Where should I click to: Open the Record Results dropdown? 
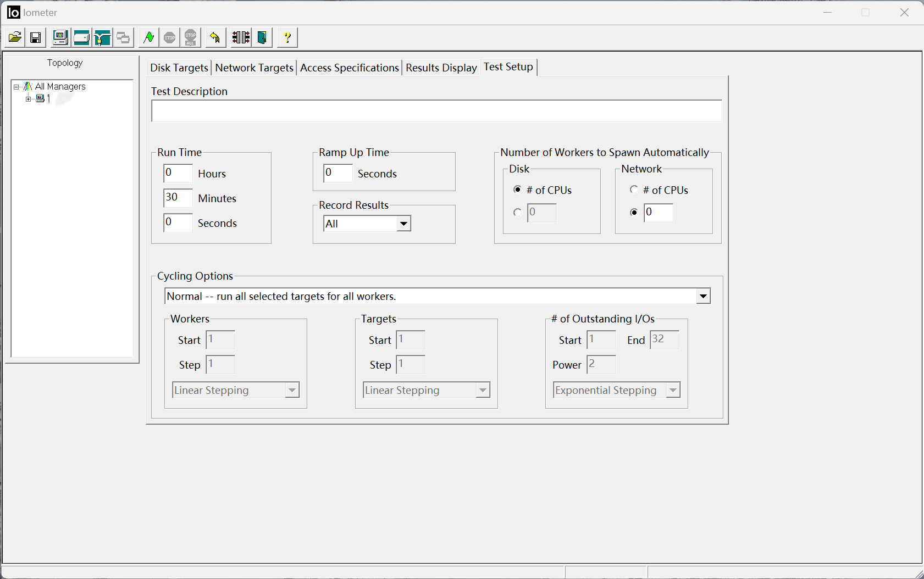403,224
